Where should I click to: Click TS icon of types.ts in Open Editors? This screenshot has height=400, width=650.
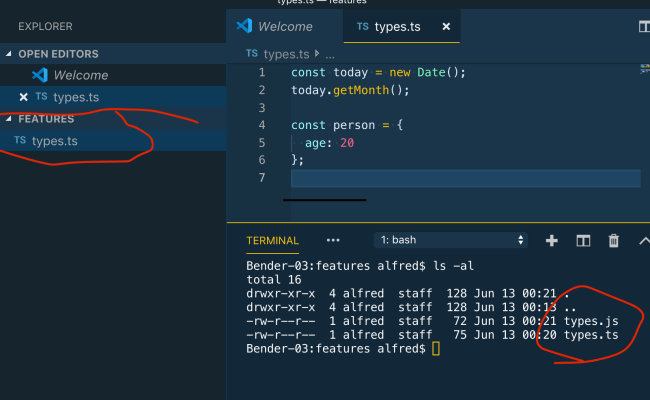tap(41, 97)
